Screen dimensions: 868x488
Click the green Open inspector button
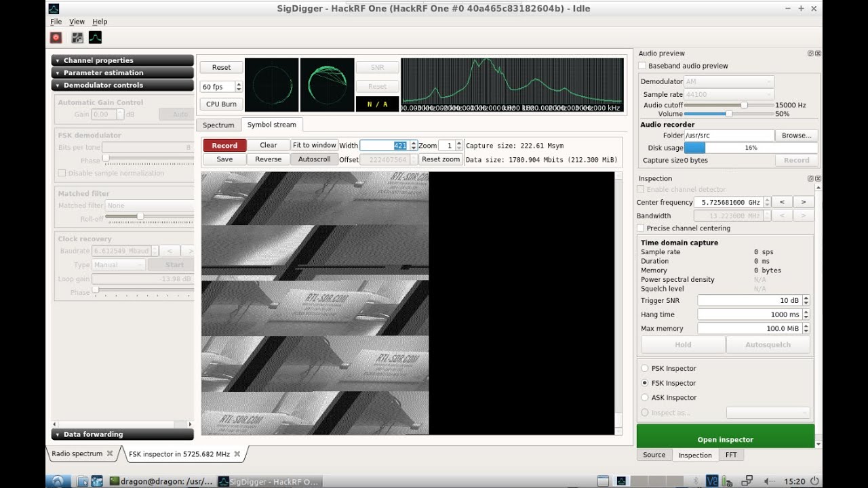tap(725, 439)
